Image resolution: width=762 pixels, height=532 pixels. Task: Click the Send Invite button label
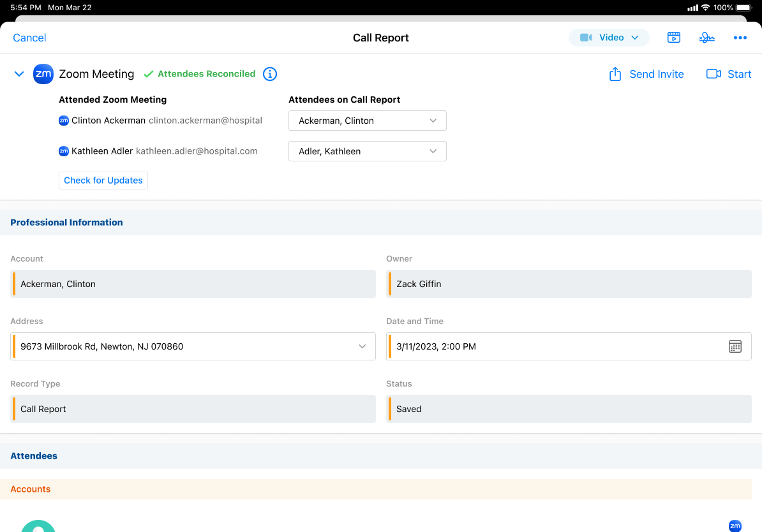656,74
